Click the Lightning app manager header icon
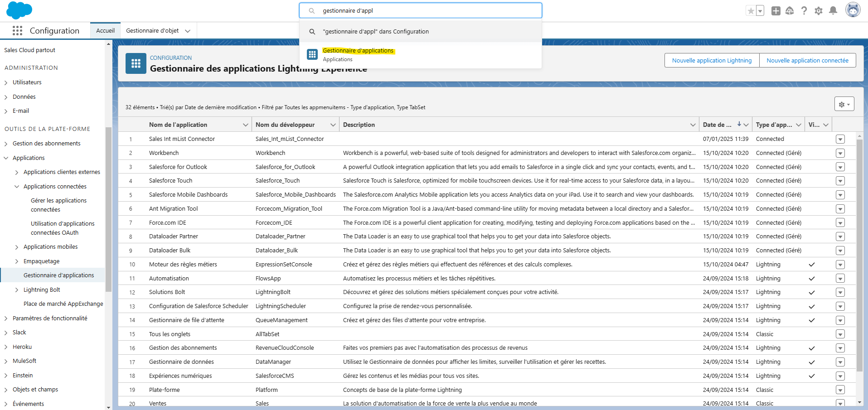The height and width of the screenshot is (410, 868). (136, 63)
